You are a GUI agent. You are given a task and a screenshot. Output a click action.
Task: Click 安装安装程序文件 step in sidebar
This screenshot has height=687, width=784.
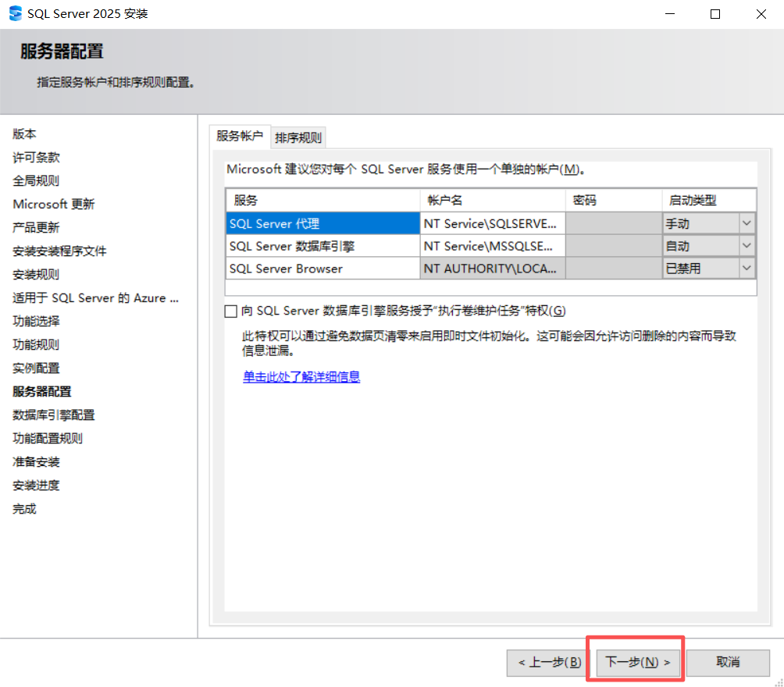point(59,251)
